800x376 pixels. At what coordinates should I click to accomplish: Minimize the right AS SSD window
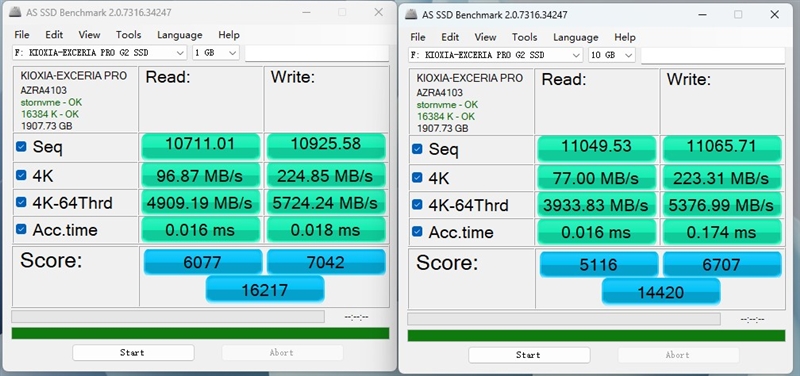[x=702, y=15]
